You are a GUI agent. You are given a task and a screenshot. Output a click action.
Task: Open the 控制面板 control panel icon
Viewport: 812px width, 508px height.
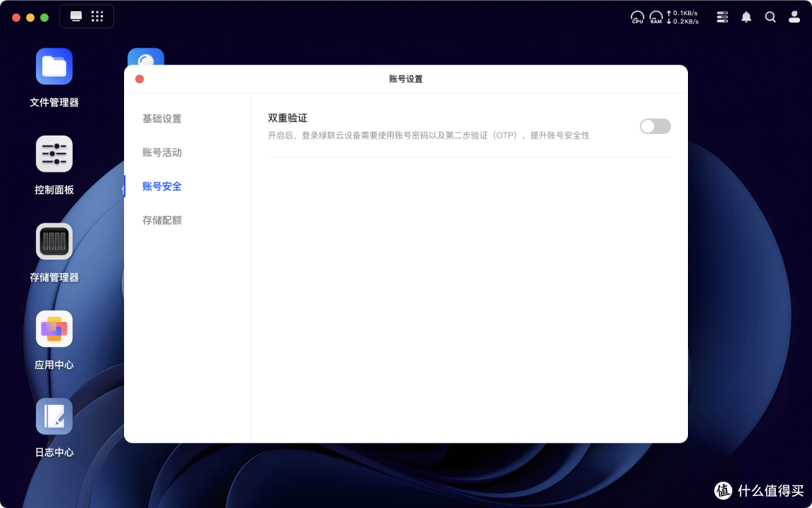[54, 154]
